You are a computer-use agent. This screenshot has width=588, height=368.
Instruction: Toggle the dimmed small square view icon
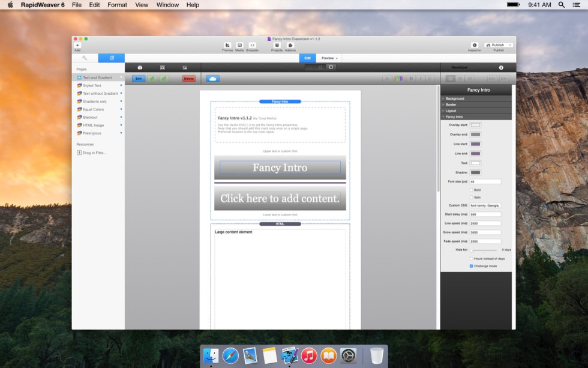320,67
